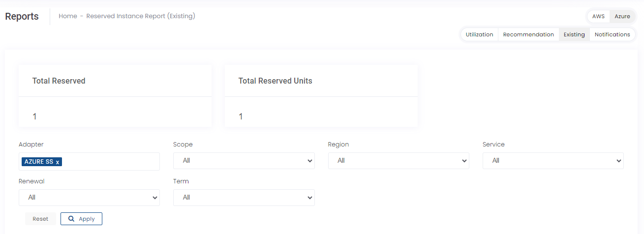Go to the Notifications tab
The image size is (644, 234).
coord(612,34)
